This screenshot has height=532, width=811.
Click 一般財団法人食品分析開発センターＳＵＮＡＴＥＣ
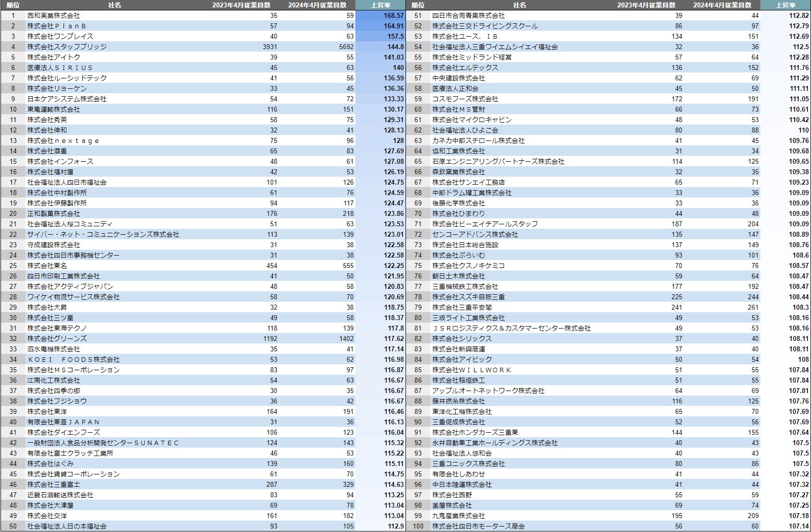tap(103, 443)
